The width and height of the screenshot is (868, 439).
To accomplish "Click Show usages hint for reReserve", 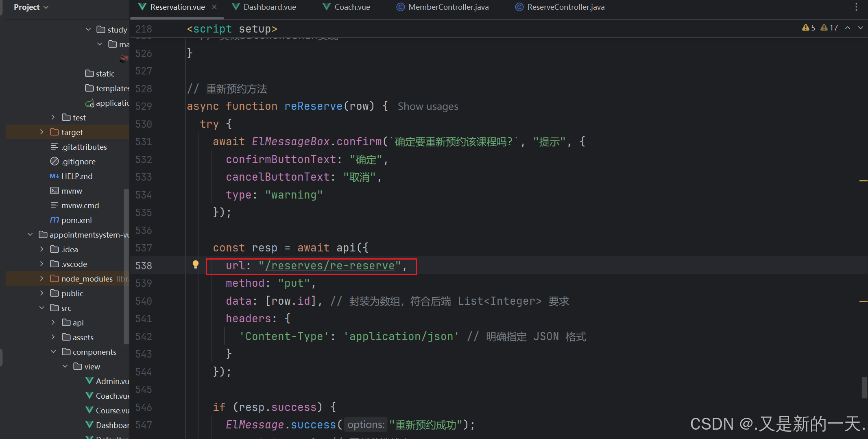I will [x=428, y=106].
